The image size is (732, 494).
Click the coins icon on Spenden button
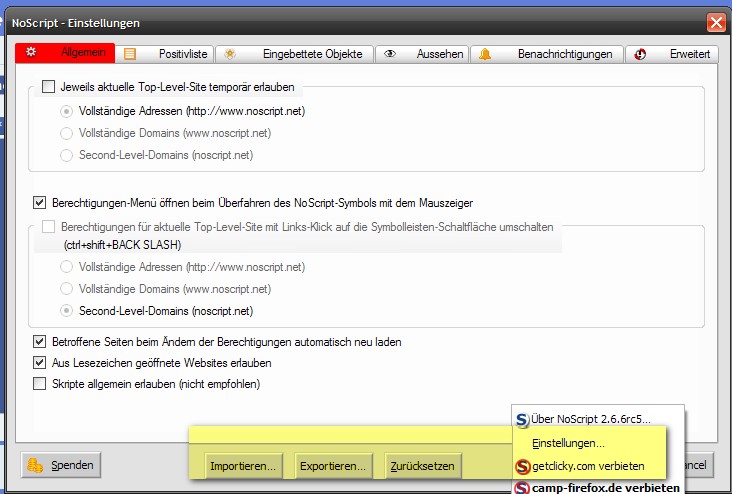point(35,465)
